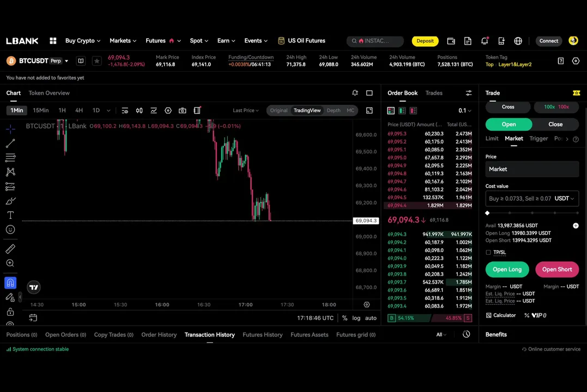
Task: Open the user avatar profile icon
Action: pos(573,40)
